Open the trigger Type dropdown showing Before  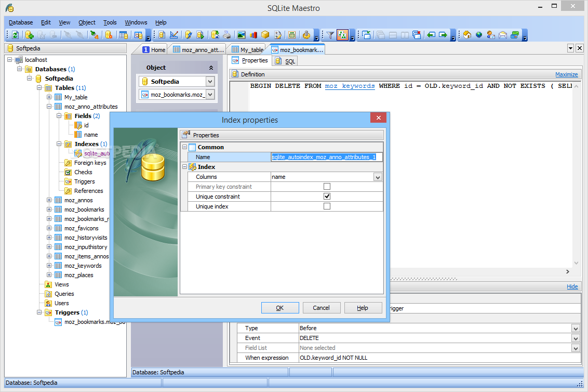(x=576, y=329)
